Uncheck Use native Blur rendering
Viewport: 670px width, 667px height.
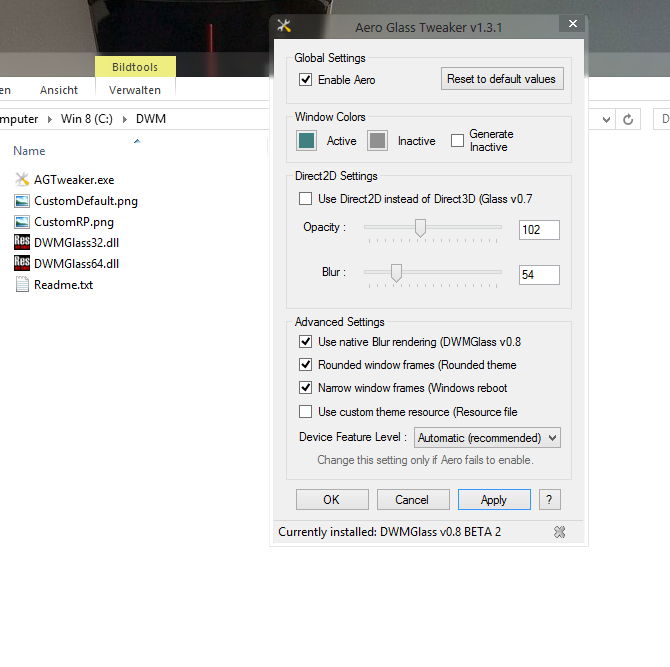tap(305, 341)
